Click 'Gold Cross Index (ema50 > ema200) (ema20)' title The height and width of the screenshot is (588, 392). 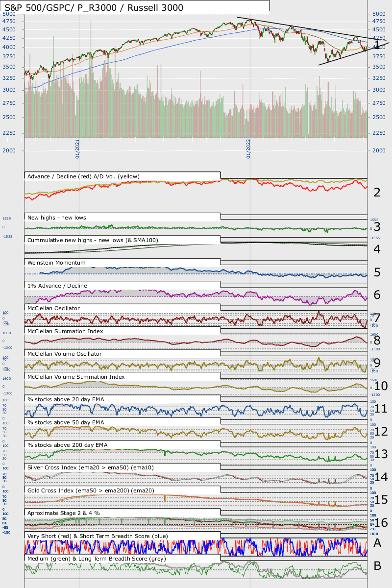pos(90,490)
